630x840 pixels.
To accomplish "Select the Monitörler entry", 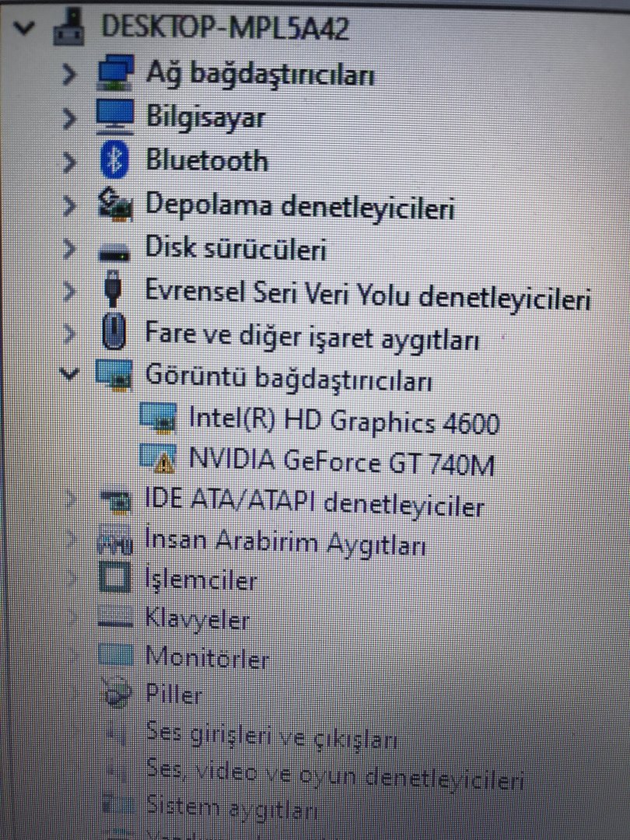I will tap(208, 657).
